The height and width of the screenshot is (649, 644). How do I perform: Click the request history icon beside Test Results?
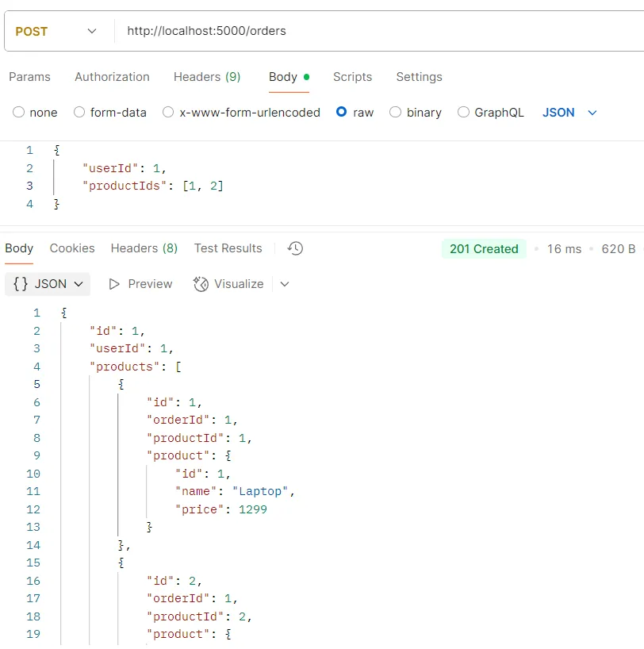point(294,248)
